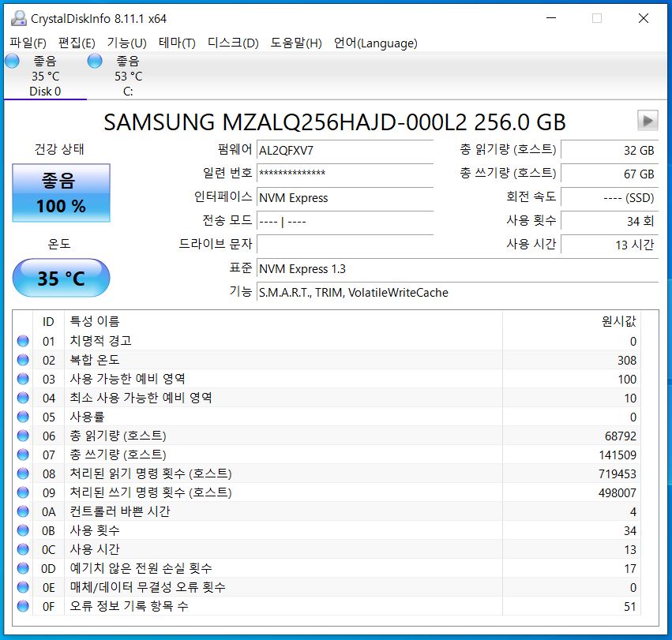
Task: Open the 기능(U) menu
Action: tap(127, 43)
